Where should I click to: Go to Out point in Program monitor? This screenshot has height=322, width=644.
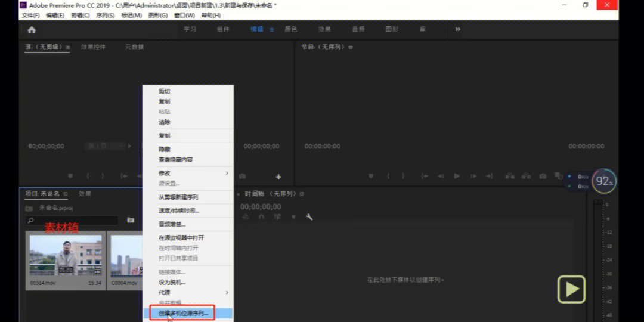[x=489, y=176]
